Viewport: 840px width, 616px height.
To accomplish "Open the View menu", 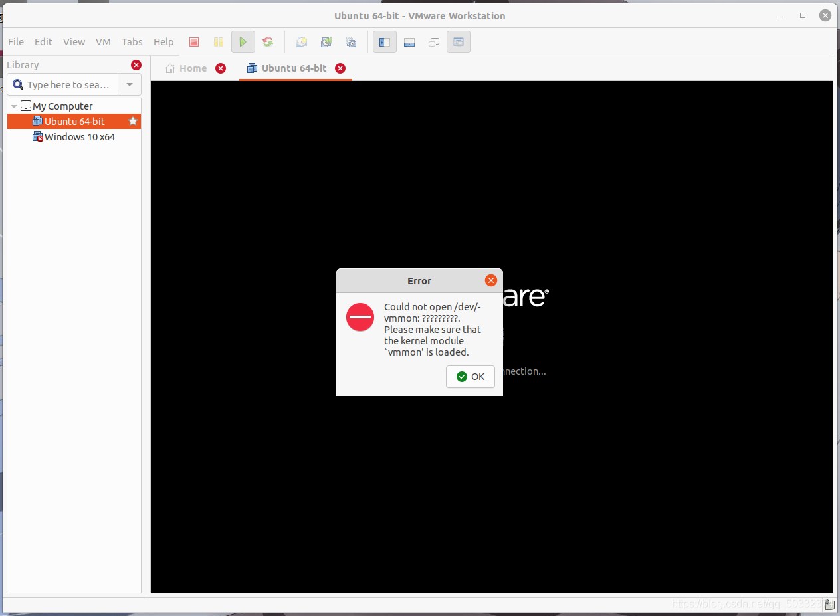I will click(x=74, y=42).
